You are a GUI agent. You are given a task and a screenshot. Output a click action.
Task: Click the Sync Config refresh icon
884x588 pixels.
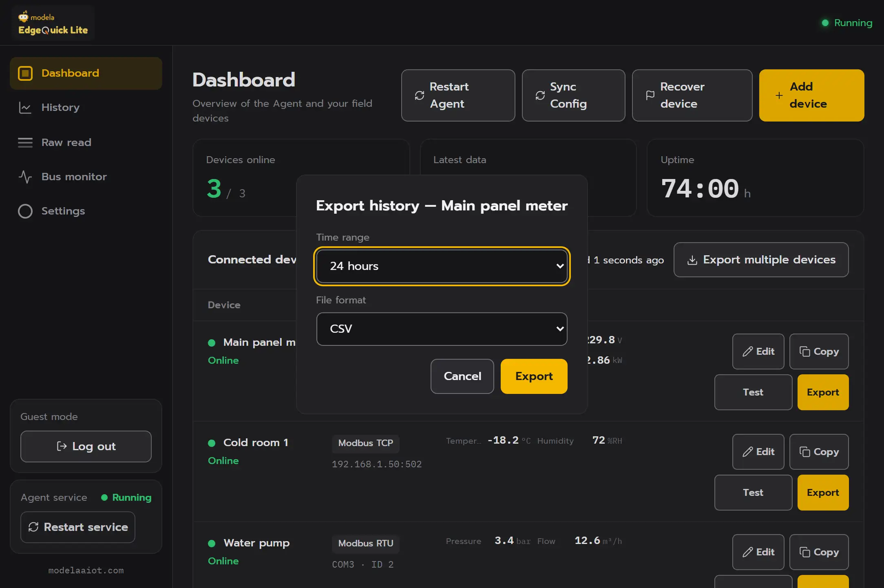click(540, 95)
